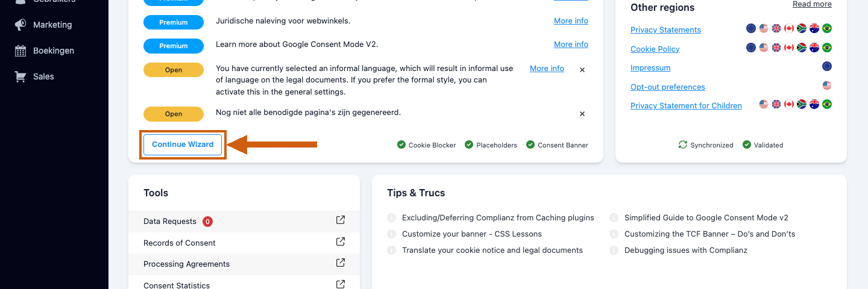Click US flag next to Opt-out preferences
The width and height of the screenshot is (868, 289).
click(827, 85)
